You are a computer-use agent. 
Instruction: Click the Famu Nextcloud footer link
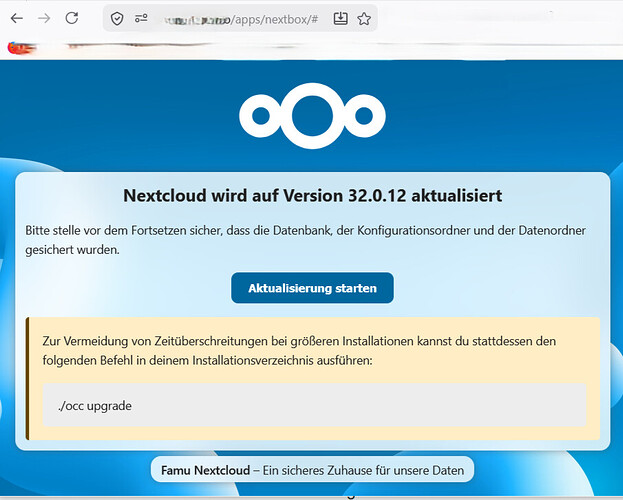coord(205,470)
